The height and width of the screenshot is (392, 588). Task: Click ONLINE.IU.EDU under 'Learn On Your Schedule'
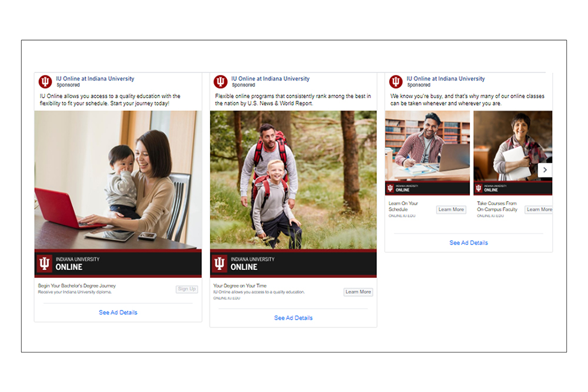pyautogui.click(x=402, y=216)
